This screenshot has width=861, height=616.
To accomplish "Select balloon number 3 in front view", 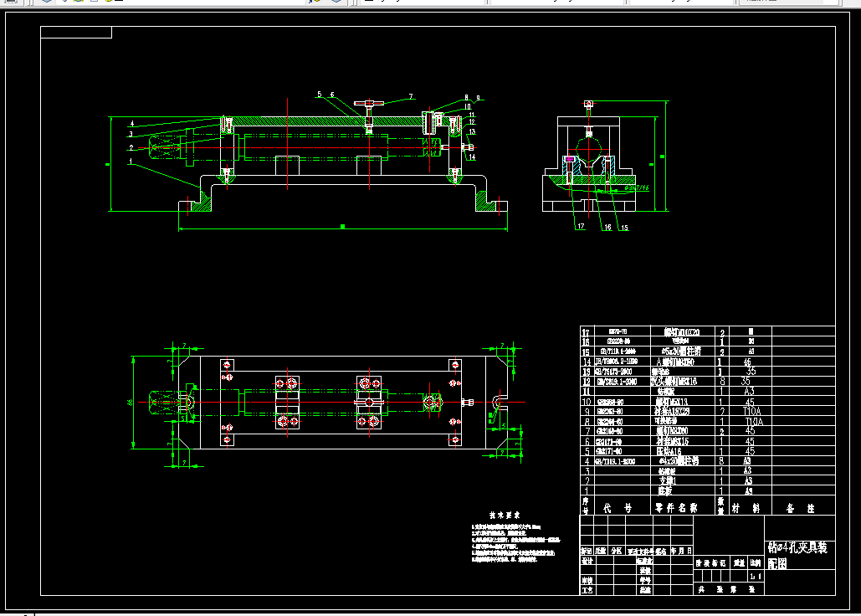I will click(131, 134).
